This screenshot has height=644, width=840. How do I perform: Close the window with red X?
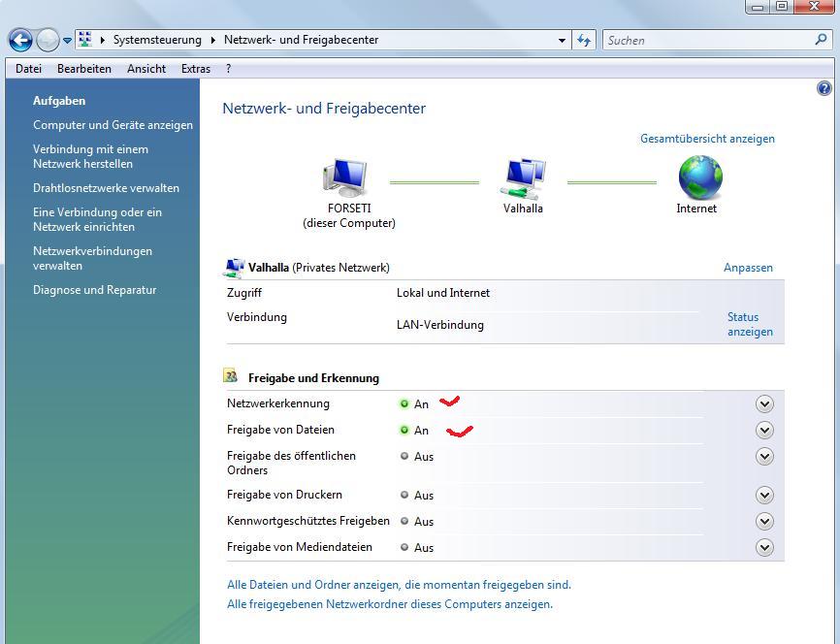814,7
